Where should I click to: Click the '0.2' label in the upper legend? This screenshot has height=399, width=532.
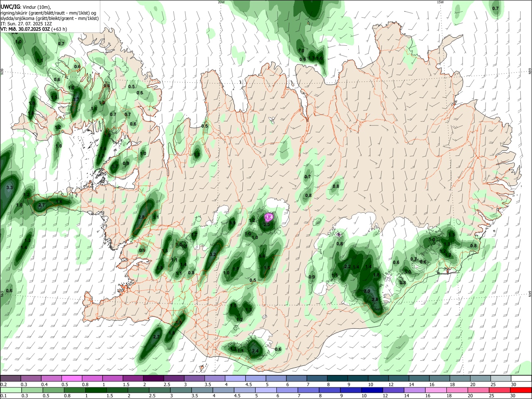(3, 384)
